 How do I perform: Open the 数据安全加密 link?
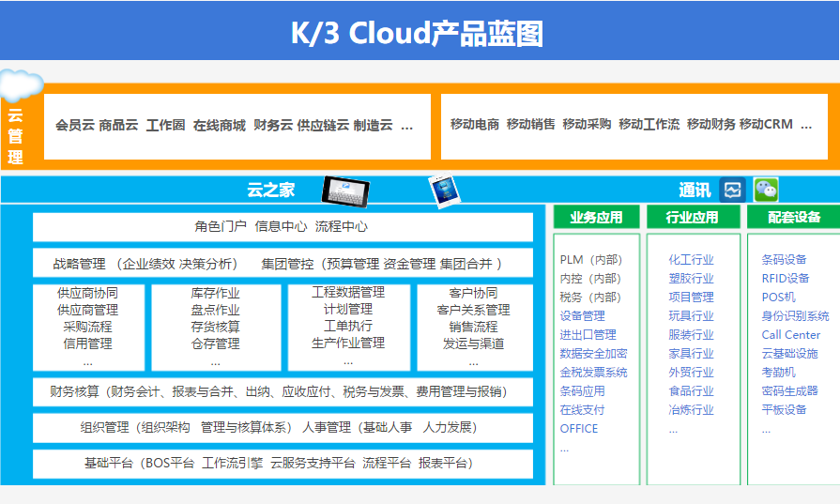(593, 354)
